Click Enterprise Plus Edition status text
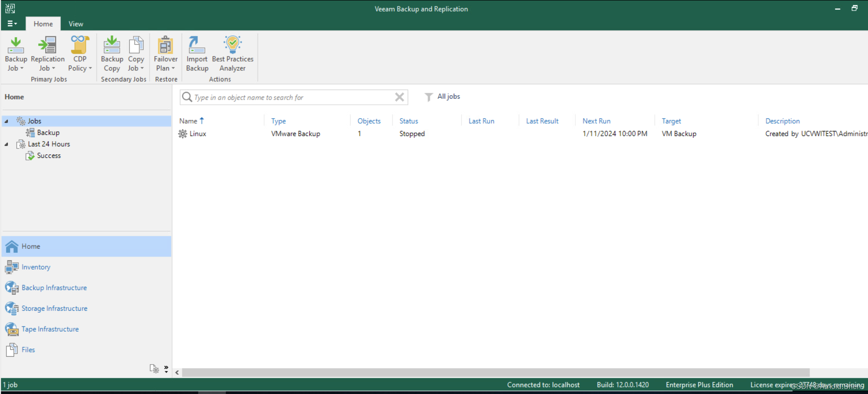The width and height of the screenshot is (868, 394). point(699,385)
